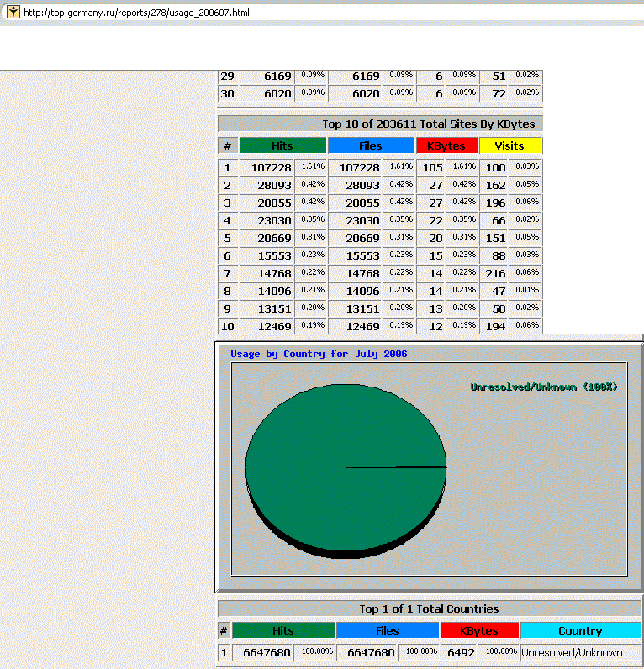This screenshot has width=644, height=669.
Task: Click the # header in the Sites table
Action: point(228,145)
